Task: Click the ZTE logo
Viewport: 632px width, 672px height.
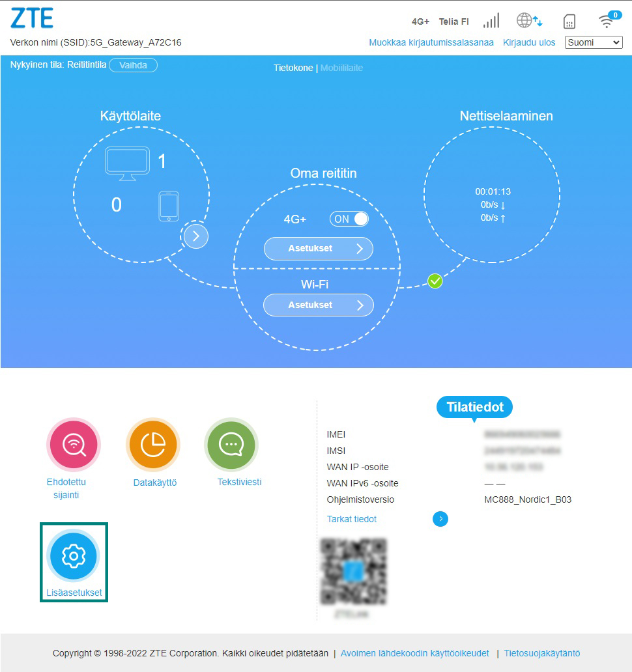Action: 32,18
